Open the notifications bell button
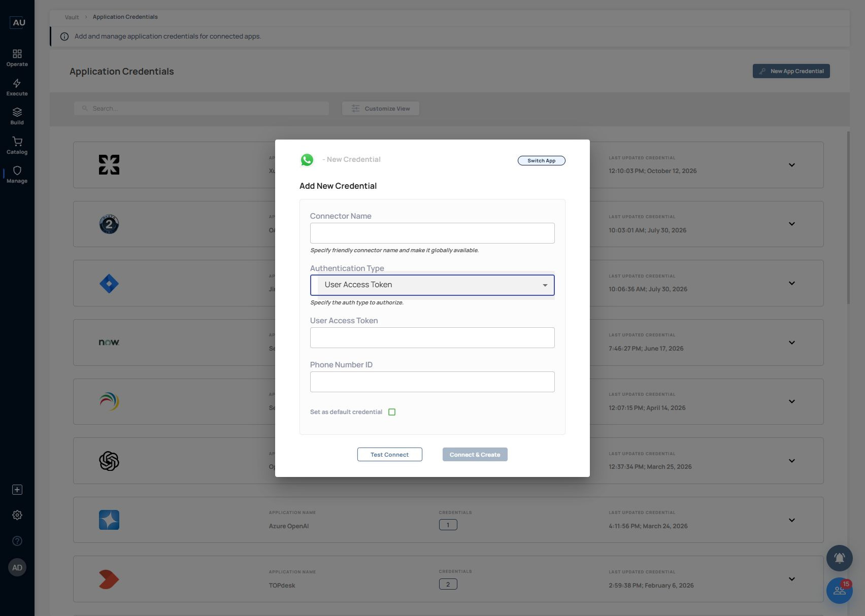This screenshot has height=616, width=865. click(840, 558)
